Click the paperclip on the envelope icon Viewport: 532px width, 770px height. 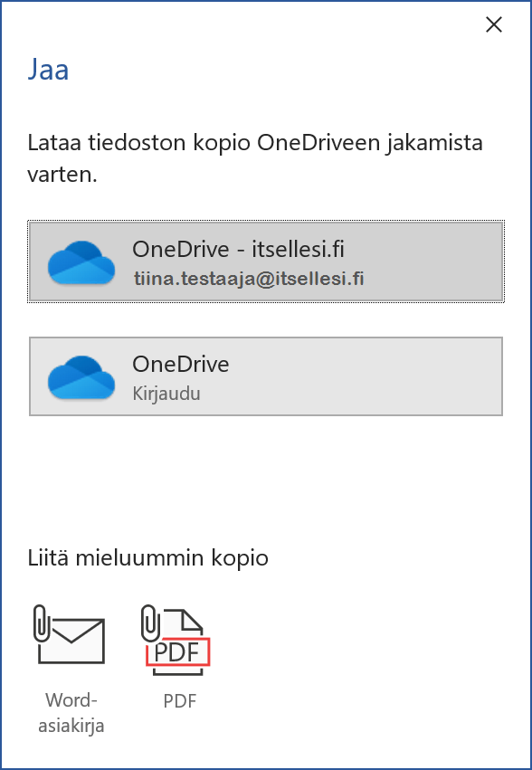(x=43, y=623)
